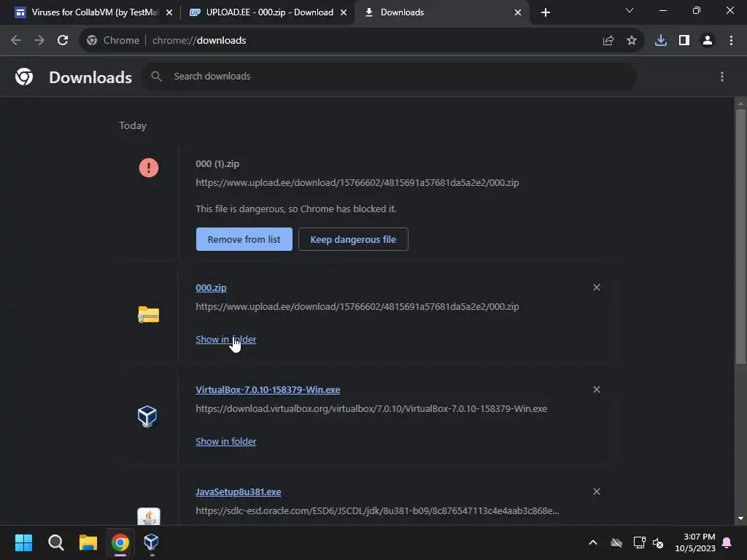Open Windows taskbar search

pos(56,542)
